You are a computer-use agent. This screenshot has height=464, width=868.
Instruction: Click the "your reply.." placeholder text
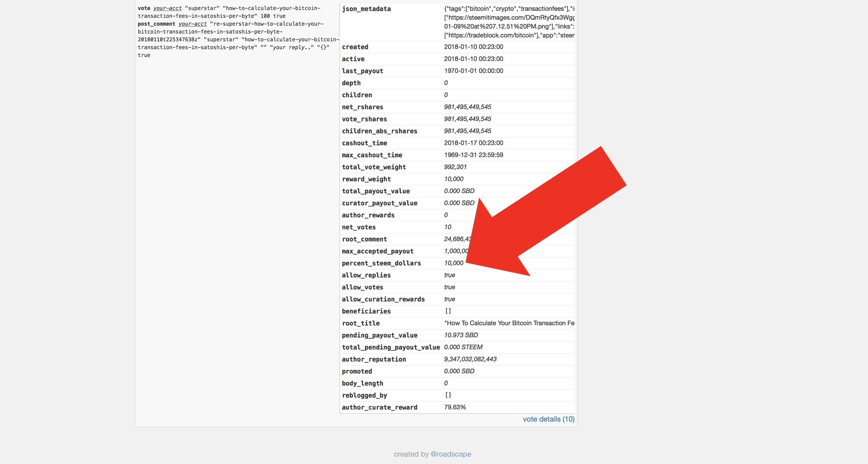click(x=291, y=47)
